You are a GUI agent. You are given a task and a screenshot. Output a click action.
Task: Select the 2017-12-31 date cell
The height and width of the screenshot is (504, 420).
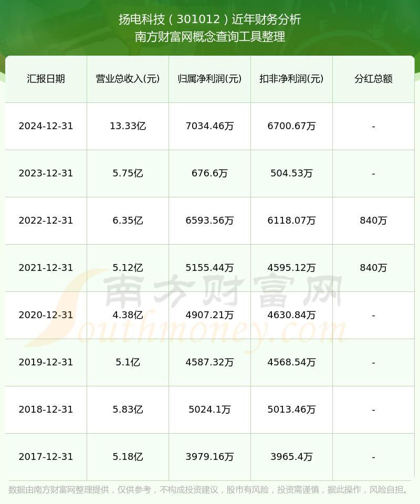click(x=46, y=457)
